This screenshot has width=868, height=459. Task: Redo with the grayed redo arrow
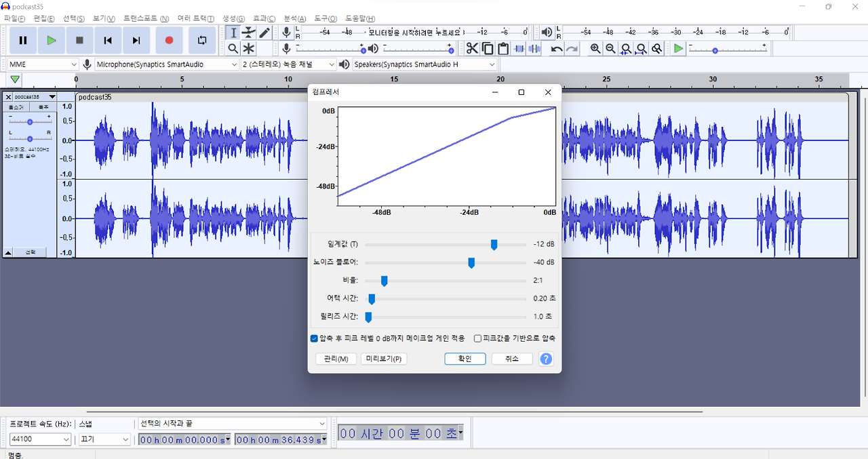(x=572, y=48)
